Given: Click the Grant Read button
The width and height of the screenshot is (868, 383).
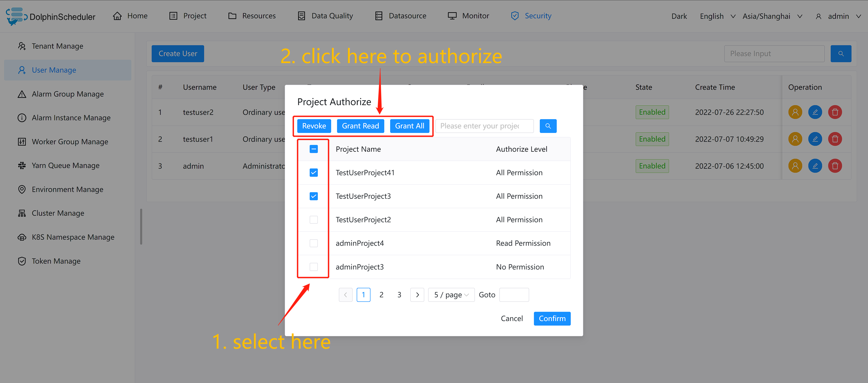Looking at the screenshot, I should [360, 126].
